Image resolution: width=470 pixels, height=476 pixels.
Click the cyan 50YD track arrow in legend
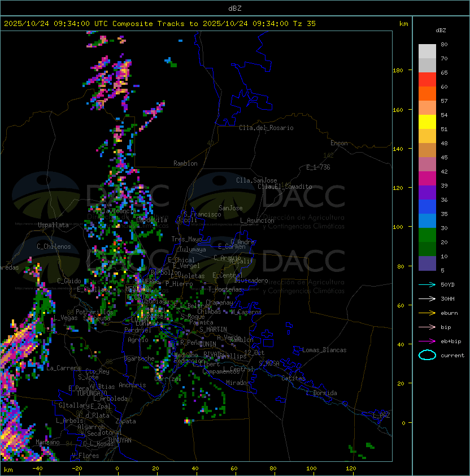[x=427, y=284]
